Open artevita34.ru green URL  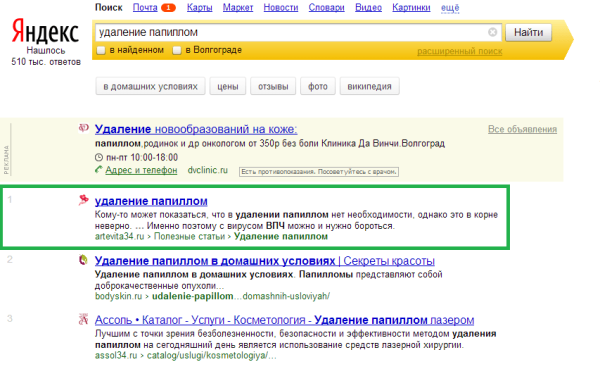coord(119,237)
